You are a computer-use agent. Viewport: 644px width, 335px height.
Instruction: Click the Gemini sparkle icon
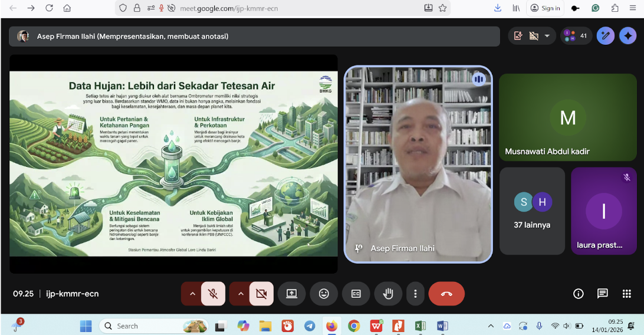(x=627, y=36)
